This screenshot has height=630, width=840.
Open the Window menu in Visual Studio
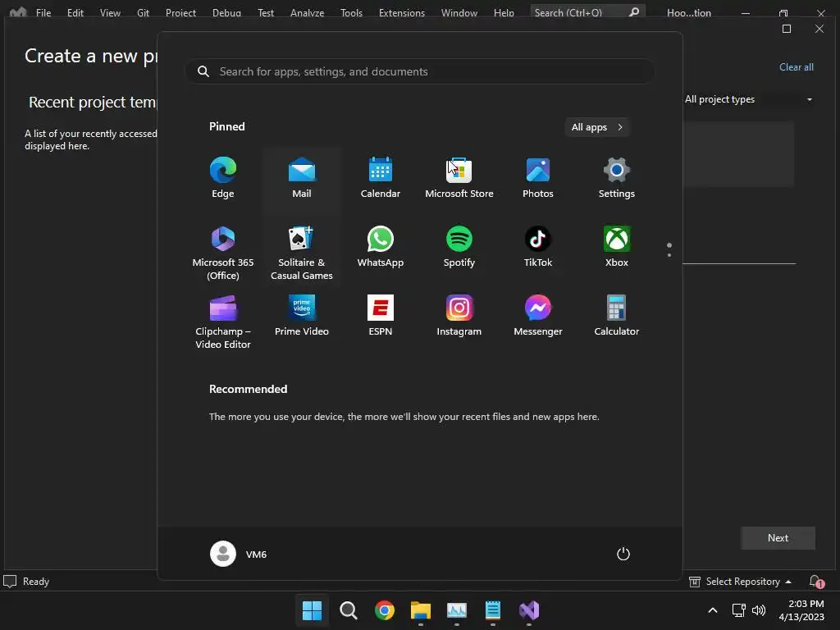pyautogui.click(x=459, y=12)
